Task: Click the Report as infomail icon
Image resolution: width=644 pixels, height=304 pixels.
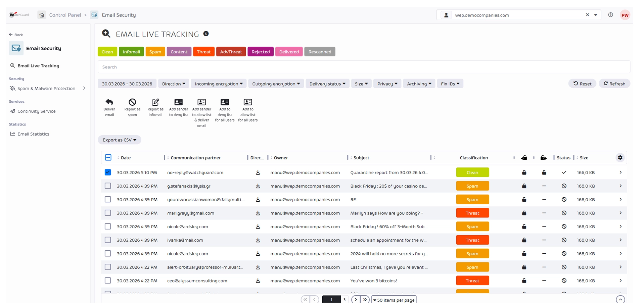Action: [155, 102]
